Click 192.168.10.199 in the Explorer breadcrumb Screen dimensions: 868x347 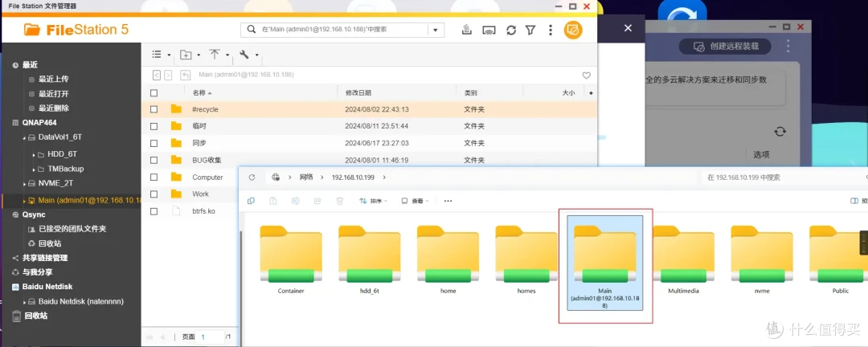pos(352,177)
